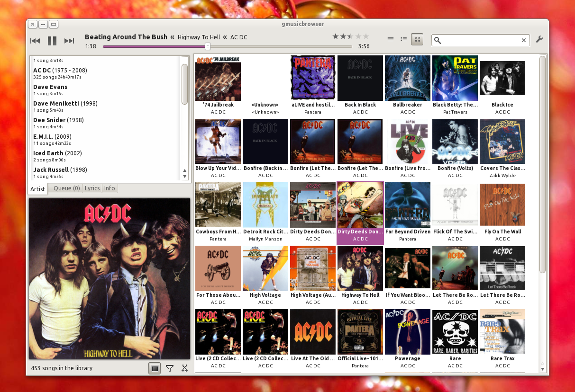
Task: Select Zakk Wylde Covers The Classics album
Action: [502, 149]
